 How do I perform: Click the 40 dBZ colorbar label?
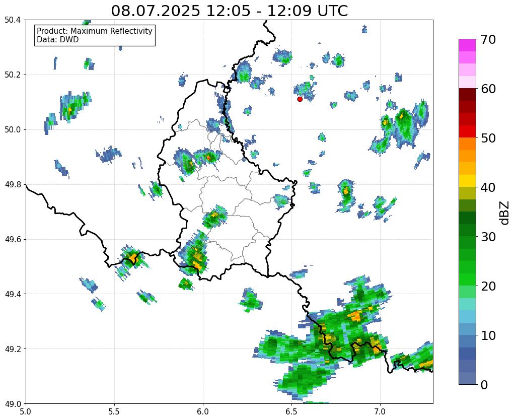(x=487, y=187)
